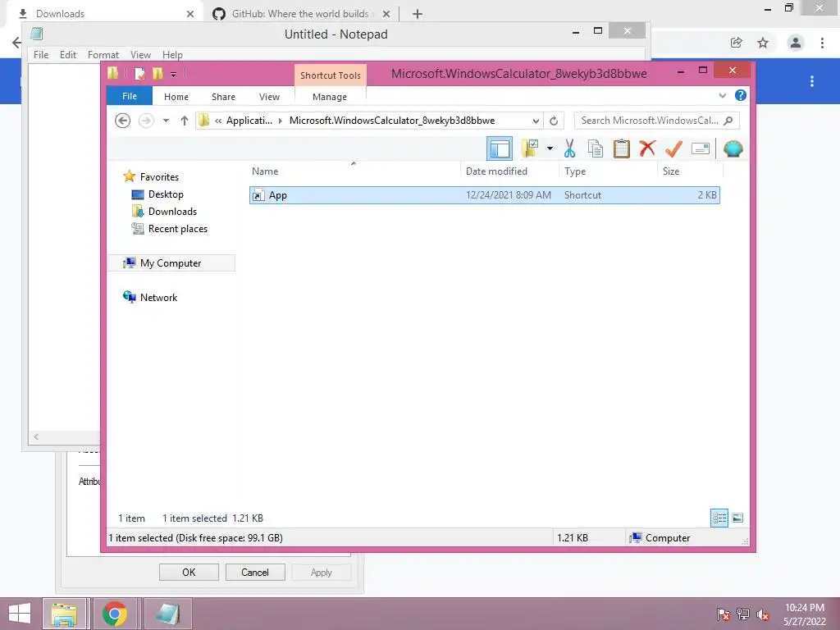Open Notepad Help menu
Viewport: 840px width, 630px height.
tap(172, 55)
